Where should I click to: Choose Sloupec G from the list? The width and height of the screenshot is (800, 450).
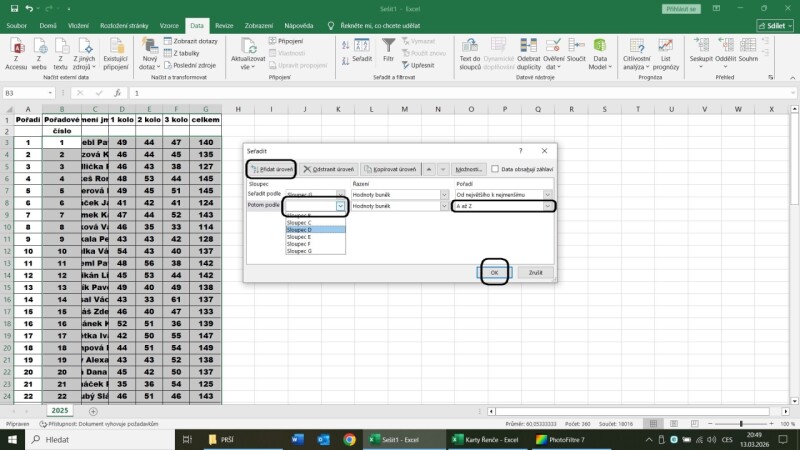(315, 251)
